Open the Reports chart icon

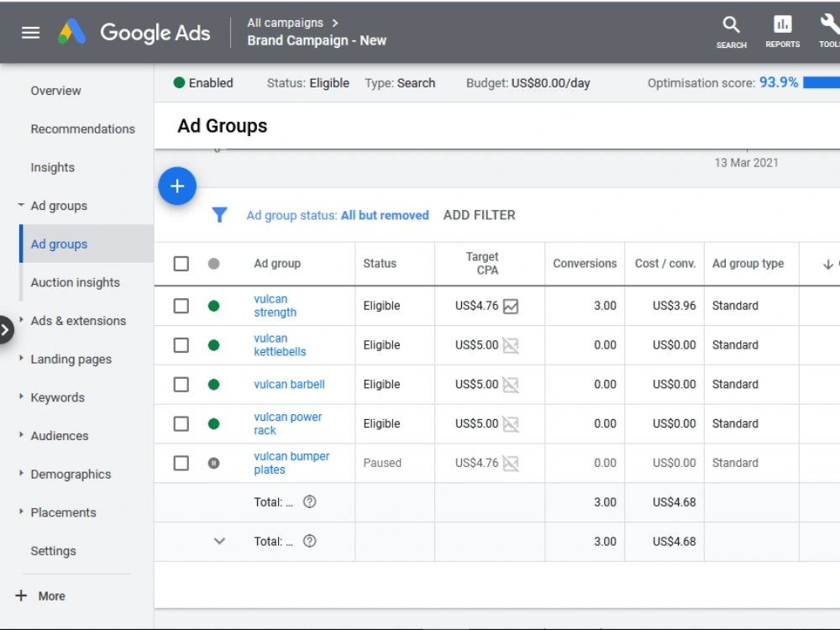(782, 24)
